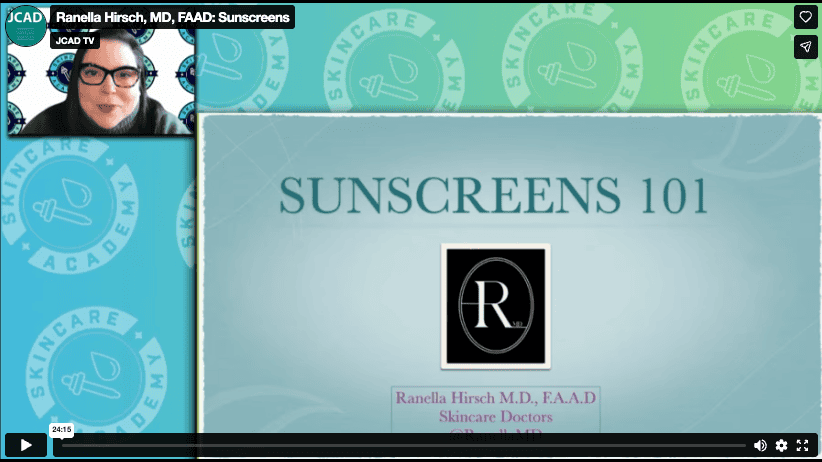Share the video via paper plane icon
This screenshot has height=462, width=822.
[805, 47]
